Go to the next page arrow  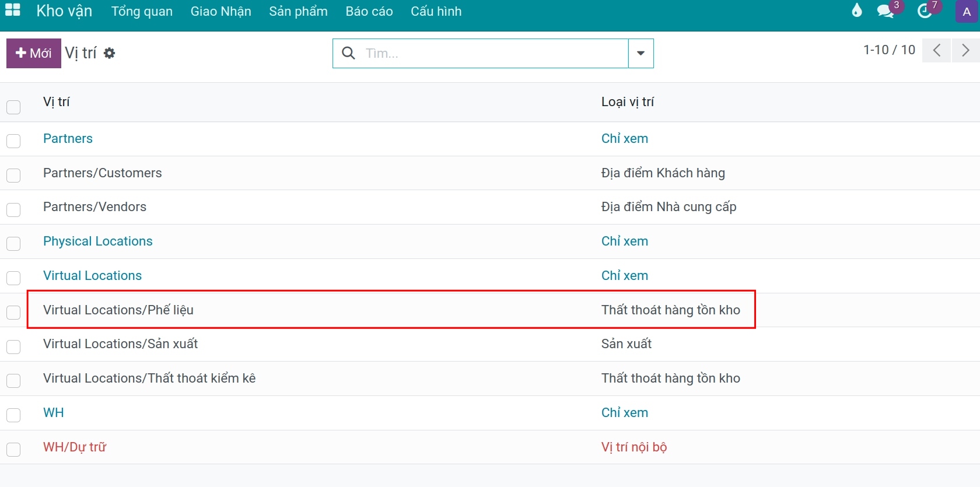point(965,50)
